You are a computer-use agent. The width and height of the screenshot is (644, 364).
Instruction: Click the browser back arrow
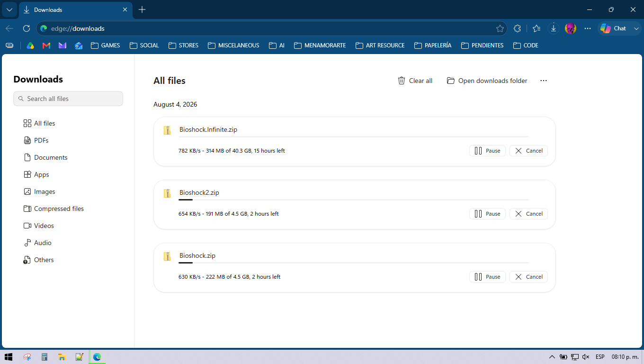[9, 28]
